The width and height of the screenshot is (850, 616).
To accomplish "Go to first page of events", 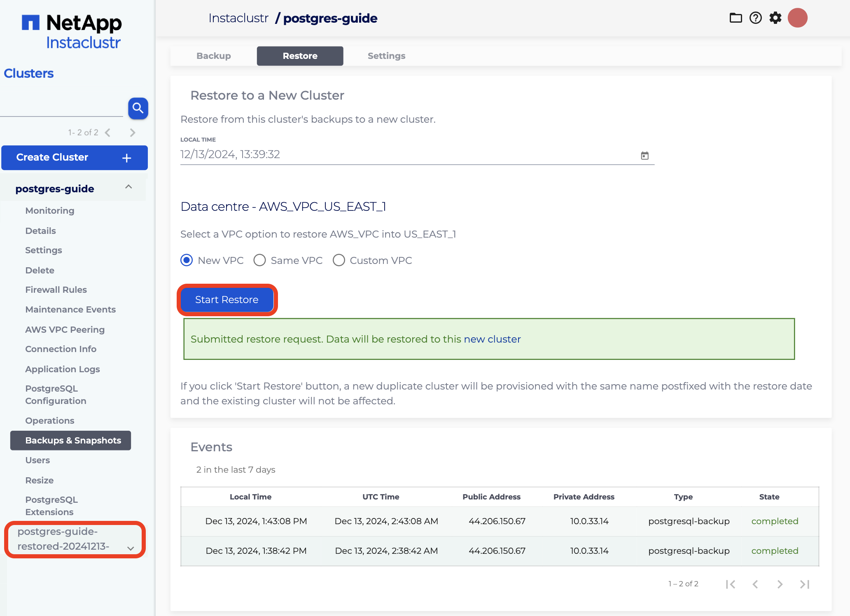I will pyautogui.click(x=731, y=584).
